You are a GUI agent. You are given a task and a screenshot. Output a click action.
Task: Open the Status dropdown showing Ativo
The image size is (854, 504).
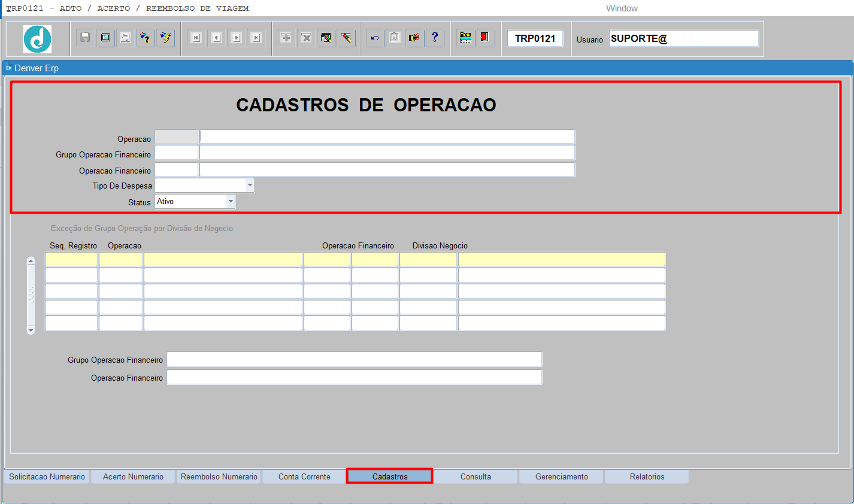click(231, 202)
